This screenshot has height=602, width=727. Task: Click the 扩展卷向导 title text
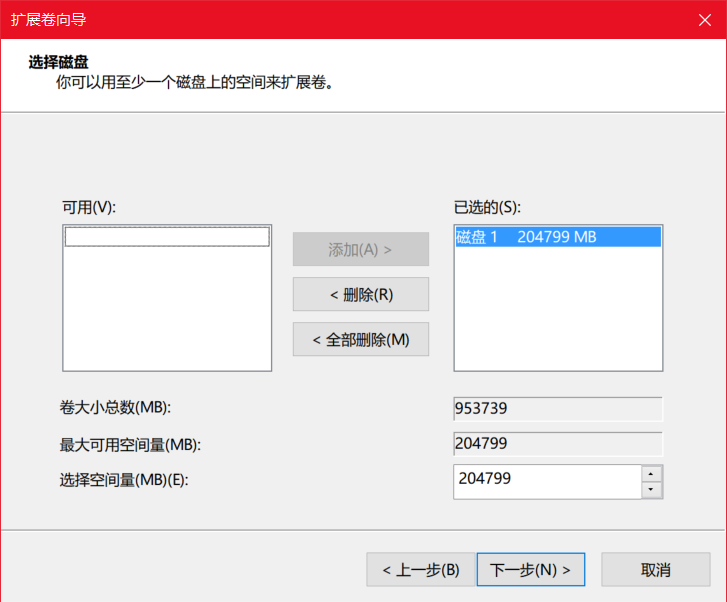tap(49, 19)
